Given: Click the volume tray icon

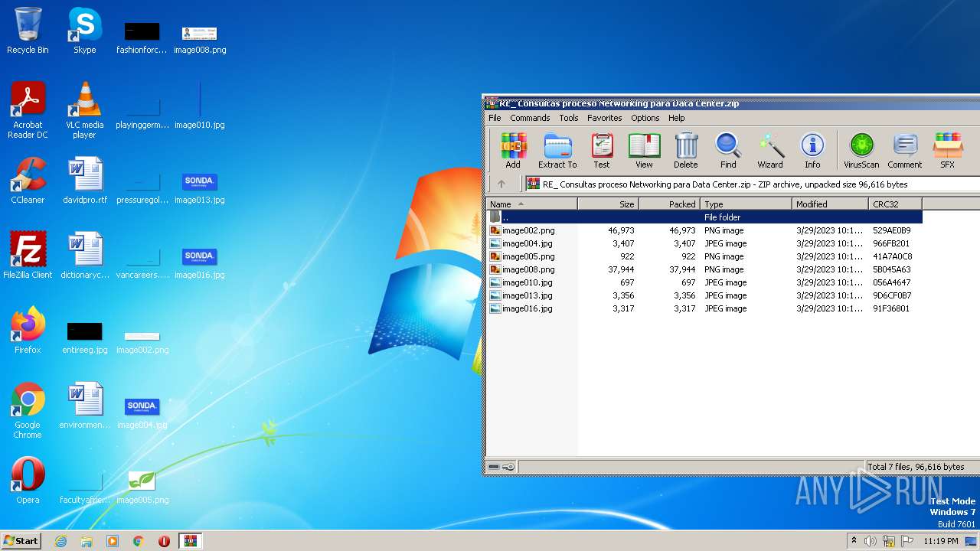Looking at the screenshot, I should (x=871, y=541).
